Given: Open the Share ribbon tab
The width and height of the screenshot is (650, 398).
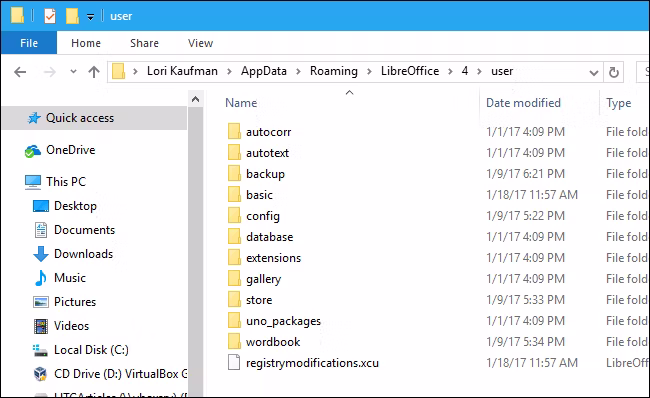Looking at the screenshot, I should click(144, 43).
